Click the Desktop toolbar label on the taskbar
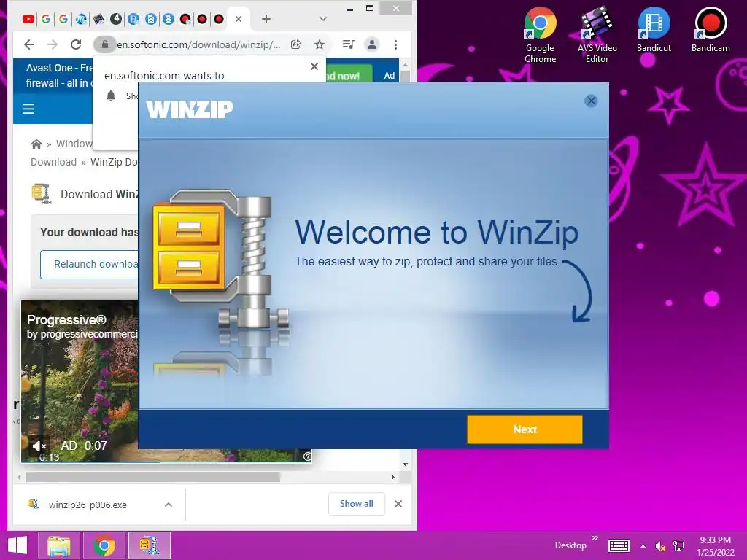 click(570, 545)
